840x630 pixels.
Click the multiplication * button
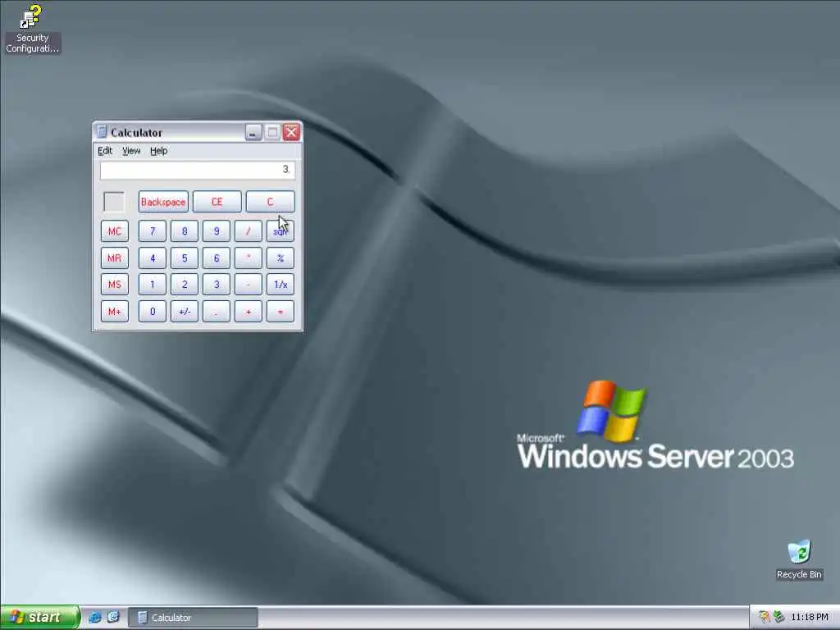click(248, 258)
